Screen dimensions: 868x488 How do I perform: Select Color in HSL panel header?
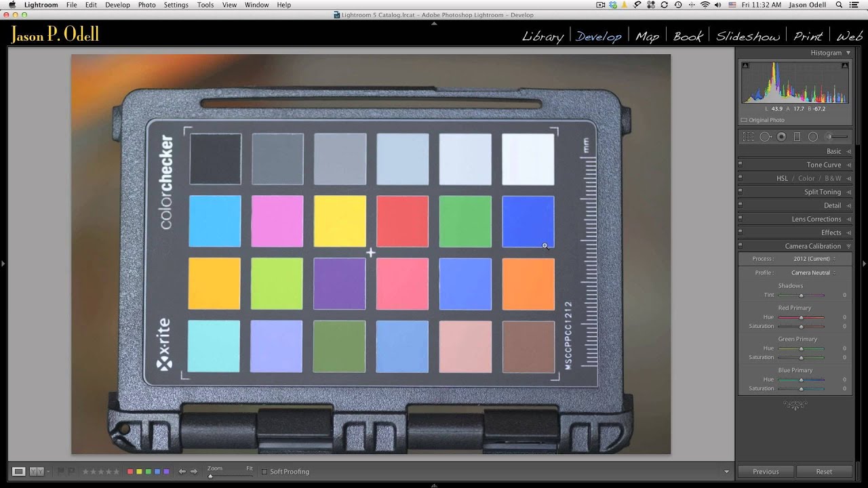pos(806,178)
